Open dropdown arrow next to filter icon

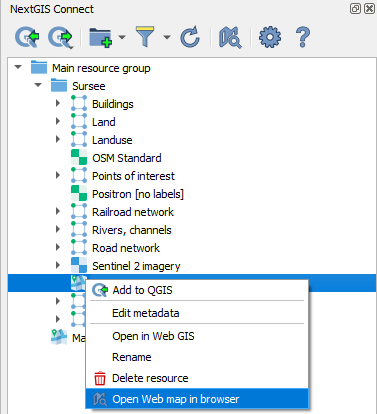click(x=167, y=37)
